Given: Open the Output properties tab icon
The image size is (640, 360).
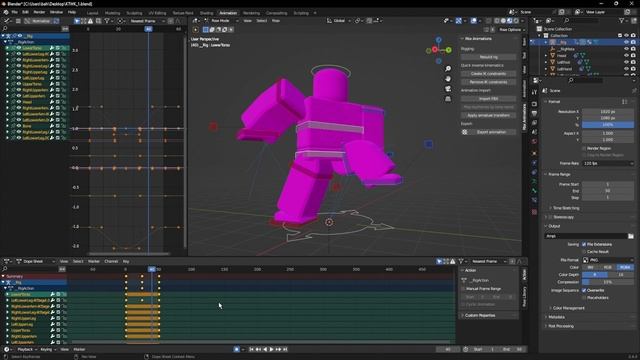Looking at the screenshot, I should pyautogui.click(x=534, y=113).
